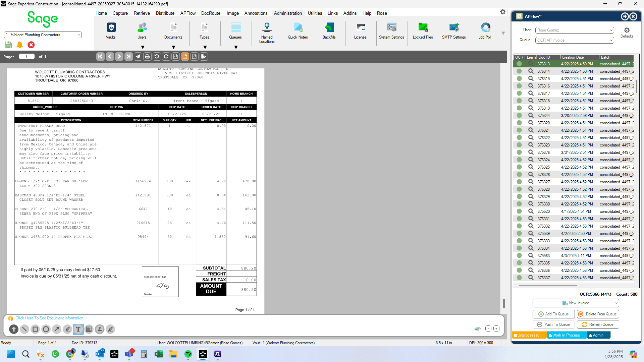Open the Users icon in ribbon
The image size is (644, 362).
pyautogui.click(x=142, y=31)
